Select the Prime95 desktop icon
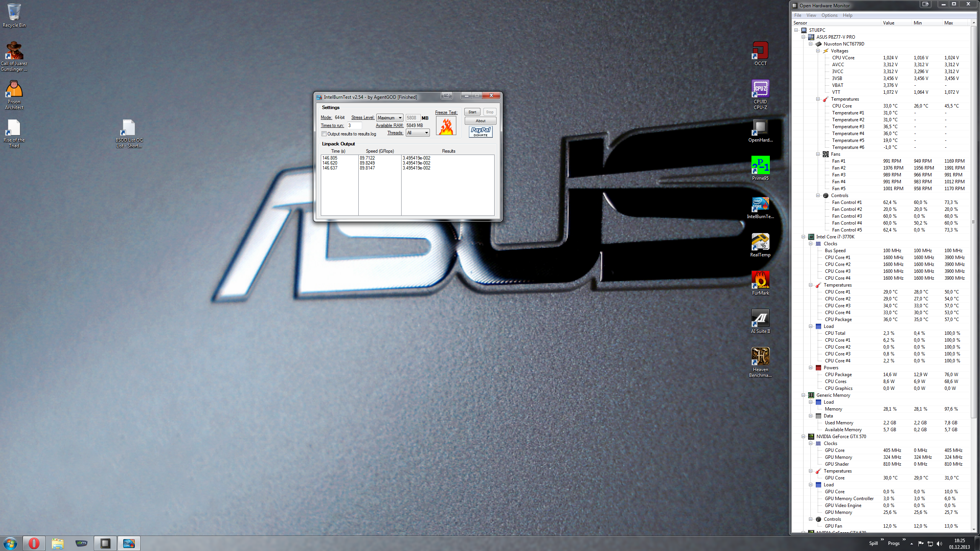 [x=760, y=168]
